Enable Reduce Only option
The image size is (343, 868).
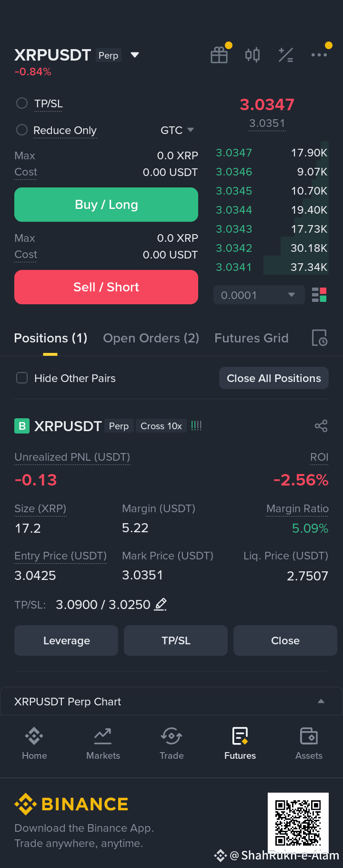22,130
